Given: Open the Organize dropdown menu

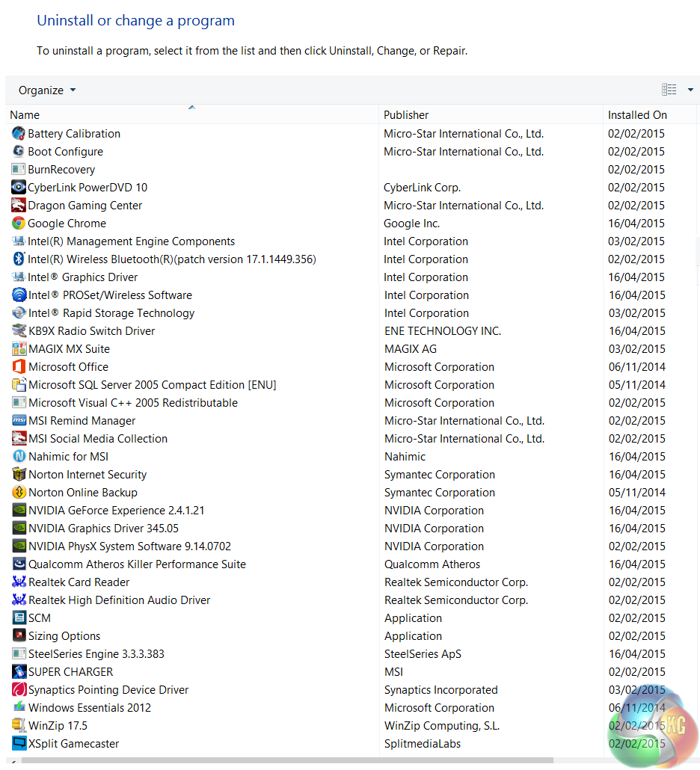Looking at the screenshot, I should click(47, 90).
